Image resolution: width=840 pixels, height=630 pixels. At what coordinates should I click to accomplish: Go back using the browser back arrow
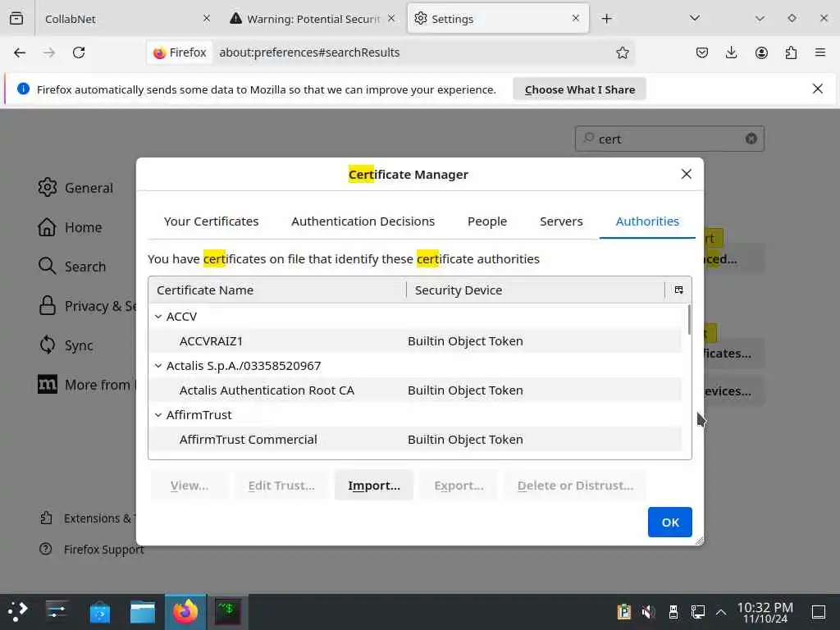pos(20,52)
